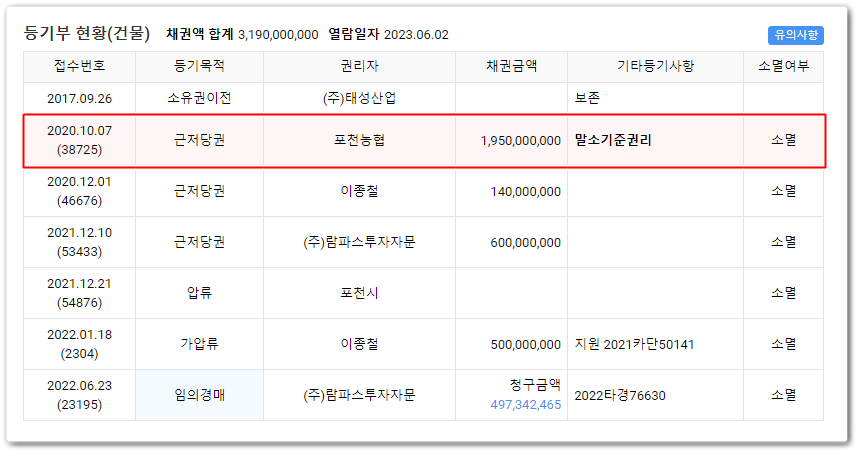The width and height of the screenshot is (860, 454).
Task: Click 이종철 in the 140,000,000 row
Action: coord(359,191)
